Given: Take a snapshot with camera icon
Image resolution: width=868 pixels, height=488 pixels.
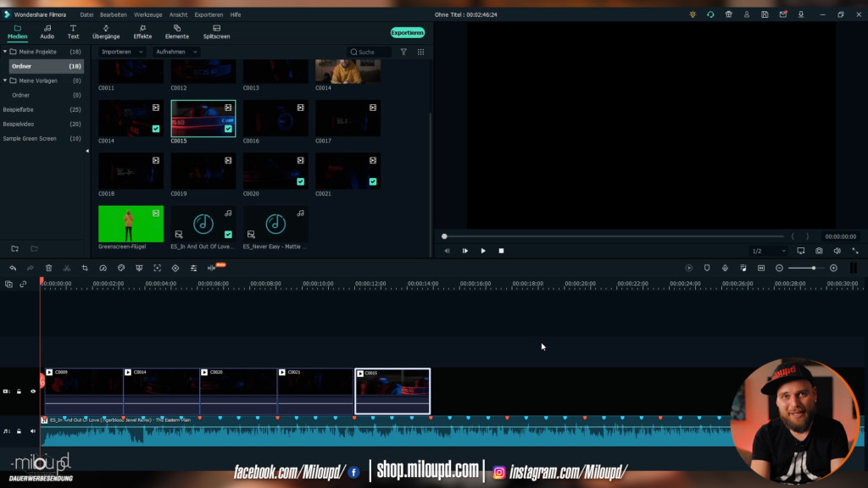Looking at the screenshot, I should point(819,251).
